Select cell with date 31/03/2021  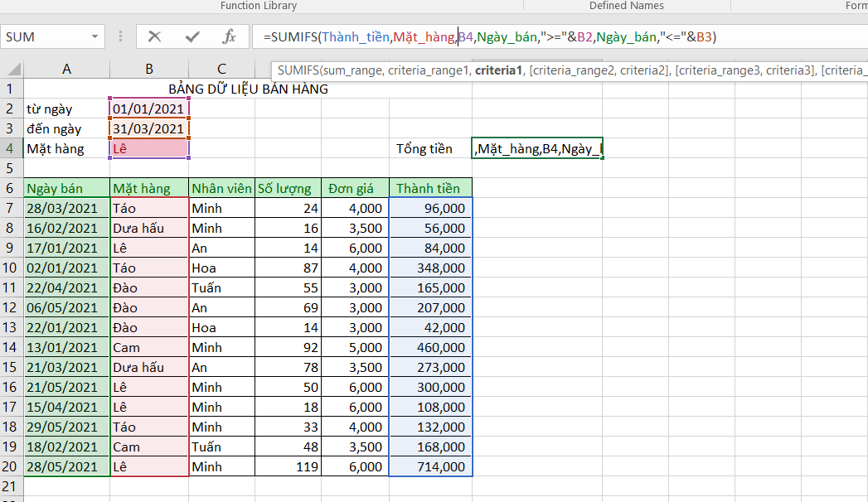point(149,129)
